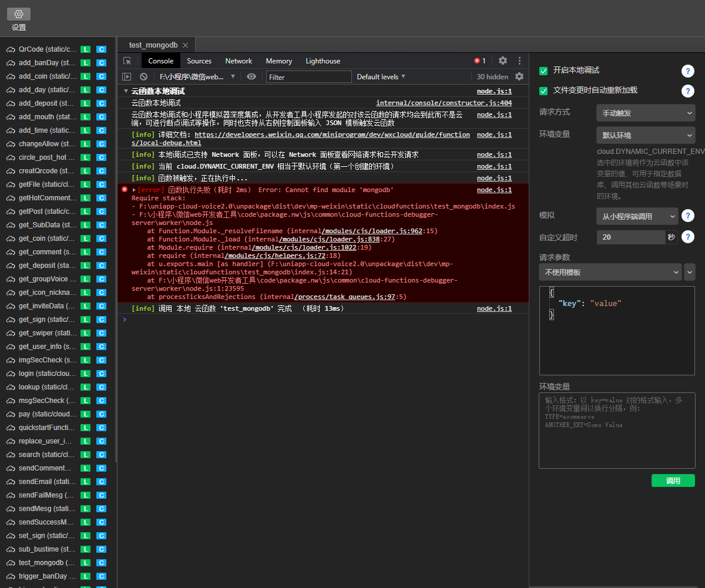Click the C badge of pay function
This screenshot has width=705, height=588.
[x=101, y=414]
